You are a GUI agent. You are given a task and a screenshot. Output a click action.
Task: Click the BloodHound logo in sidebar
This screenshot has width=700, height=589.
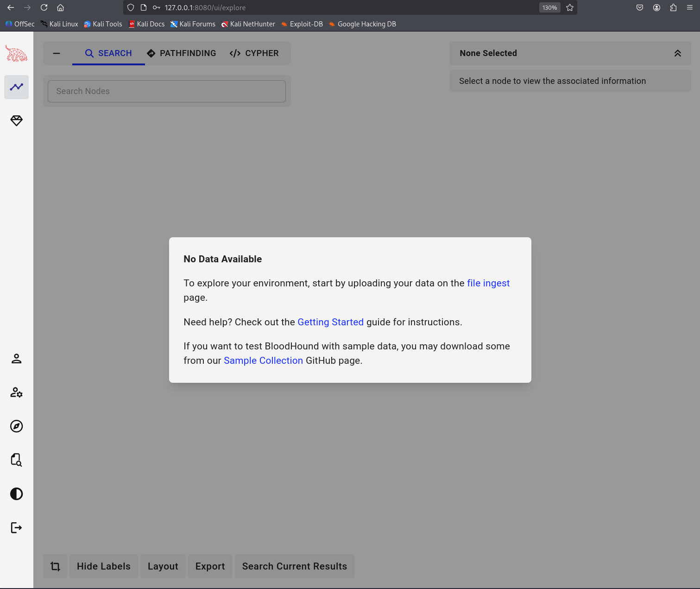(16, 53)
